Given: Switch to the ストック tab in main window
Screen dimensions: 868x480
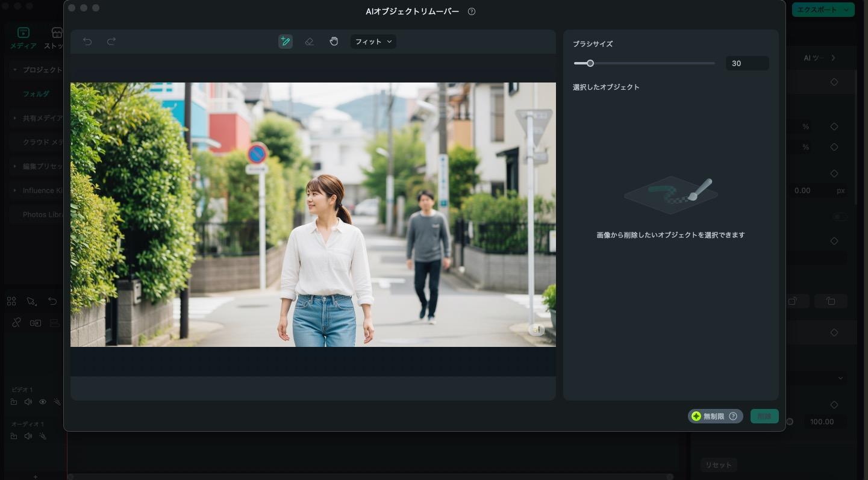Looking at the screenshot, I should click(54, 38).
